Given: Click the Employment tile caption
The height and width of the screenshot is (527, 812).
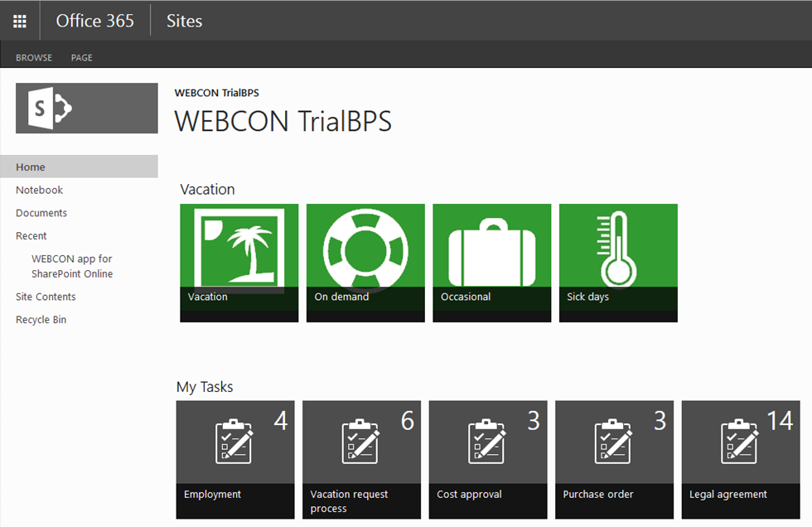Looking at the screenshot, I should coord(212,495).
